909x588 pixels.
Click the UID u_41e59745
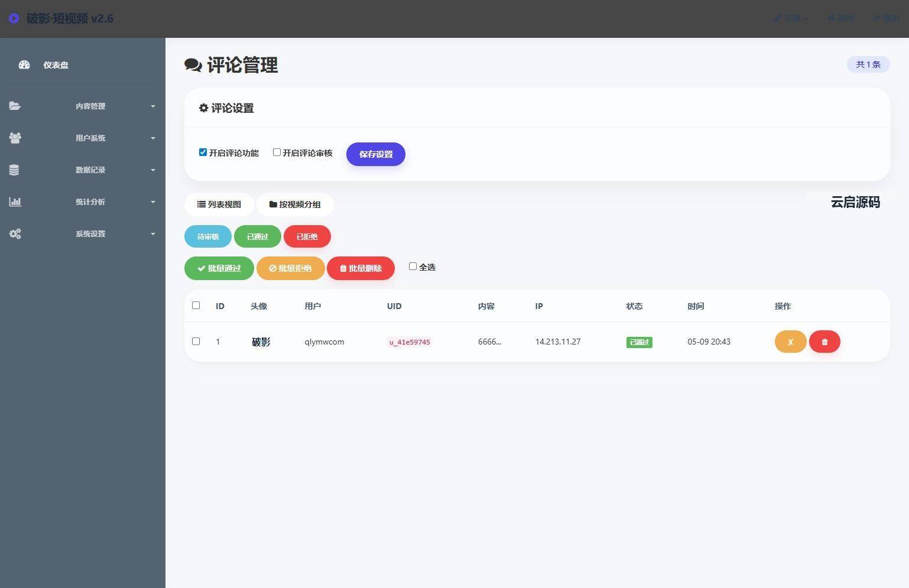(x=410, y=342)
